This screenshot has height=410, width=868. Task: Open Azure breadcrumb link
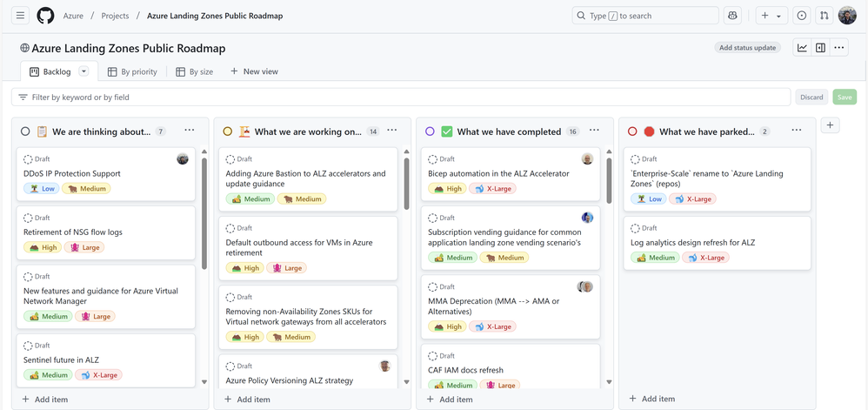coord(73,16)
